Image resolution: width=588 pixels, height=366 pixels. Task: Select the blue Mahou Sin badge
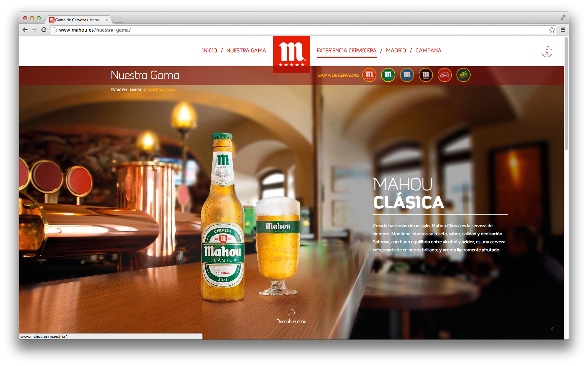[x=407, y=75]
